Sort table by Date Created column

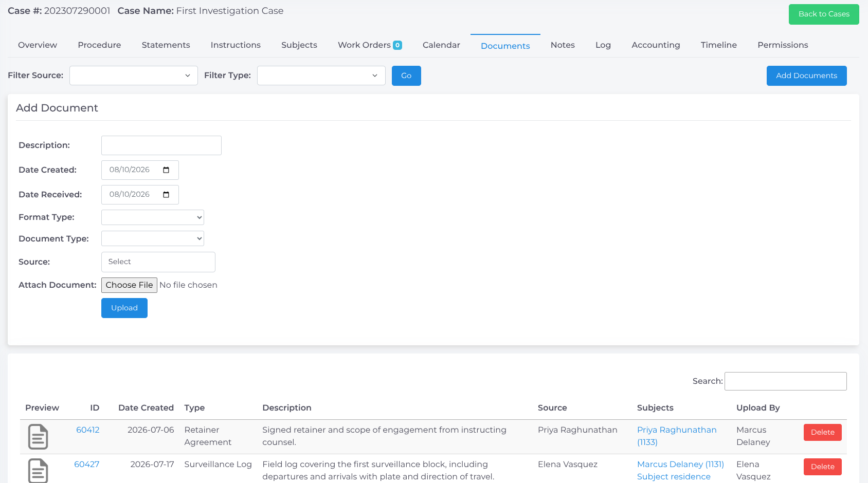click(146, 408)
